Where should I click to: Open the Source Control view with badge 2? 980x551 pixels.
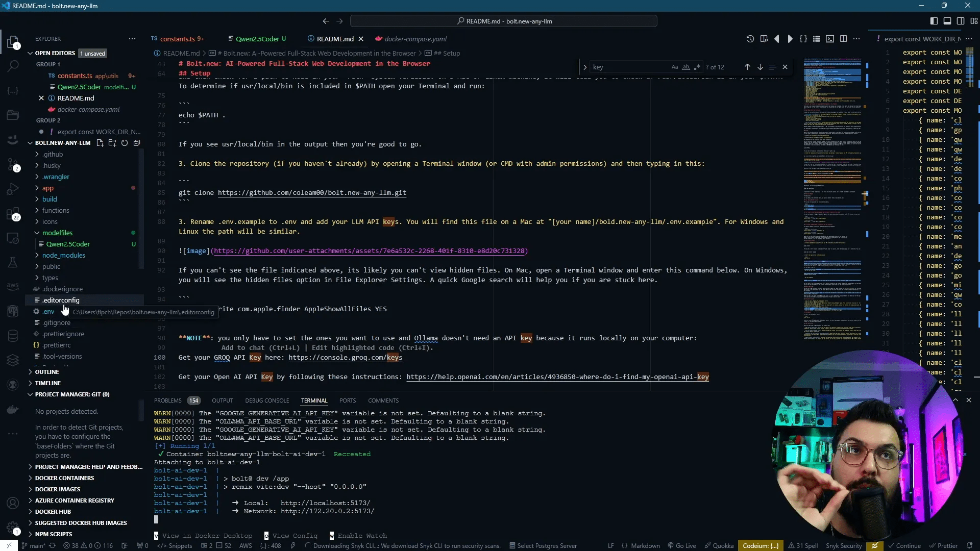click(13, 164)
